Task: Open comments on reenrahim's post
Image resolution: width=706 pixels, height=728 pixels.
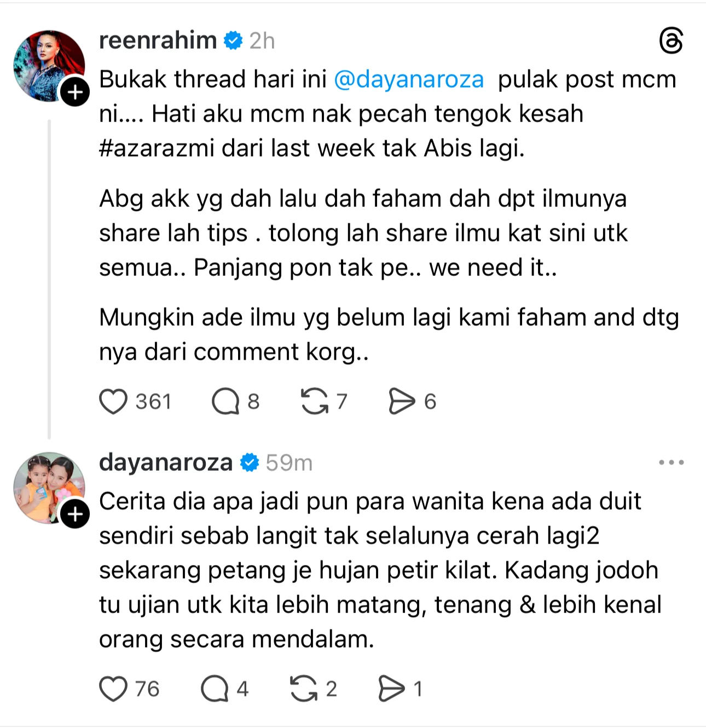Action: point(225,401)
